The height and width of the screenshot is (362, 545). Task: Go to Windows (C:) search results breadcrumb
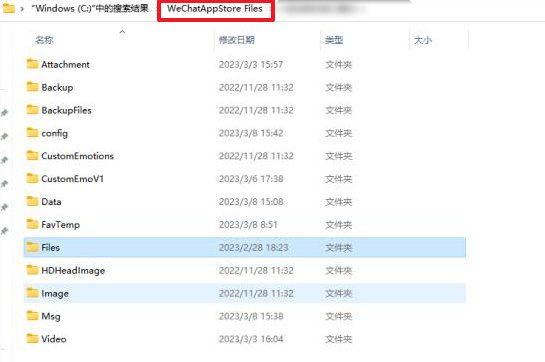(x=90, y=8)
